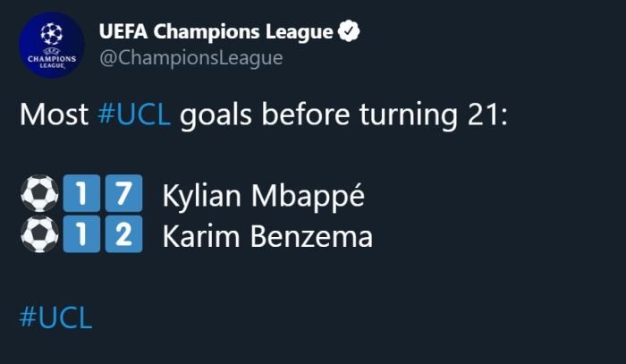
Task: Click the word 'Most' starting the tweet
Action: 54,114
